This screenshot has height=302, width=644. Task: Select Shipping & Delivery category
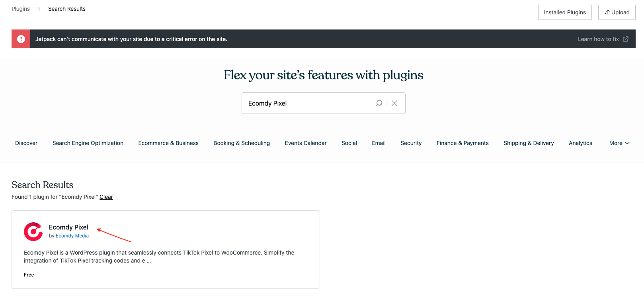click(529, 143)
